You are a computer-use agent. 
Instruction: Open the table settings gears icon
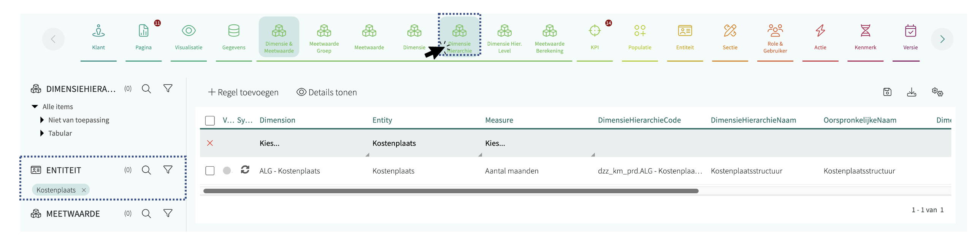click(x=937, y=92)
